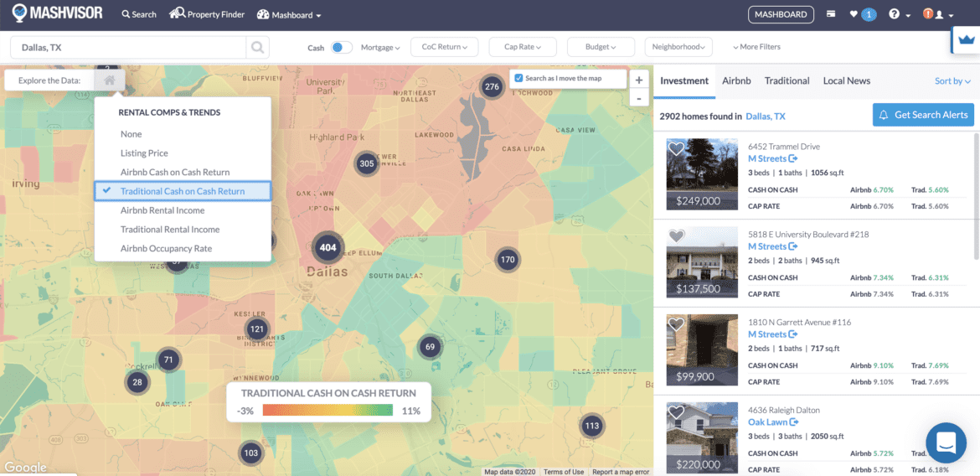Screen dimensions: 980x476
Task: Zoom in on the map
Action: click(639, 80)
